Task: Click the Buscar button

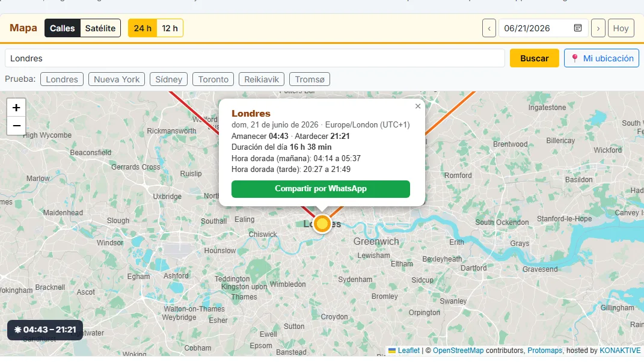Action: coord(535,58)
